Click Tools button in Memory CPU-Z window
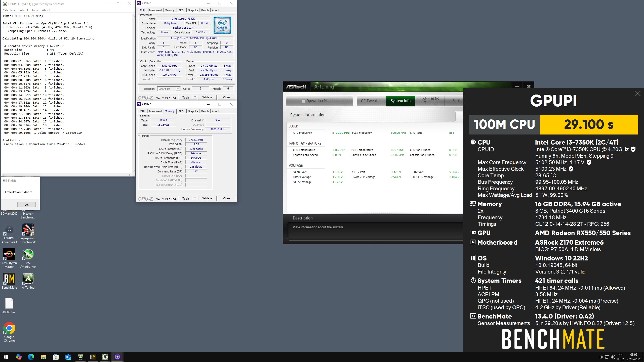 click(x=186, y=198)
